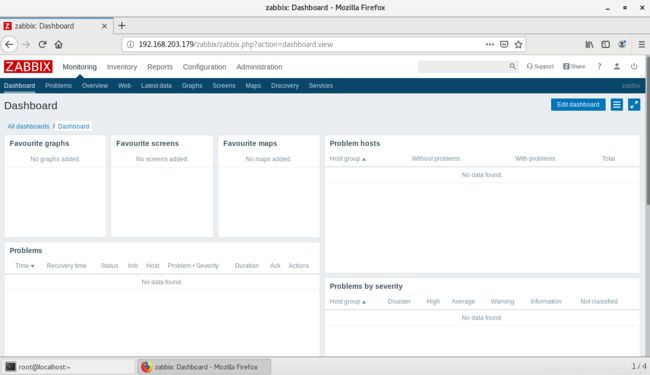The image size is (650, 375).
Task: Open the Administration menu
Action: [259, 67]
